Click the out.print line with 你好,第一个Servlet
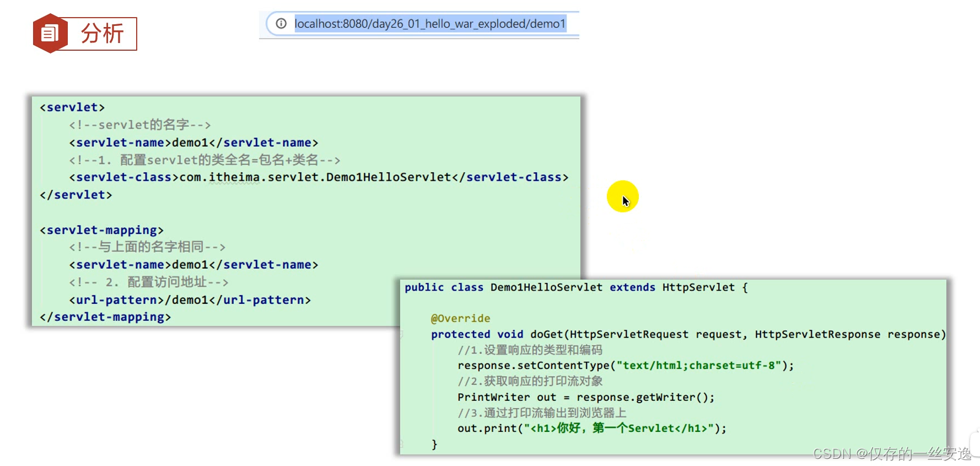The width and height of the screenshot is (980, 466). (x=592, y=428)
